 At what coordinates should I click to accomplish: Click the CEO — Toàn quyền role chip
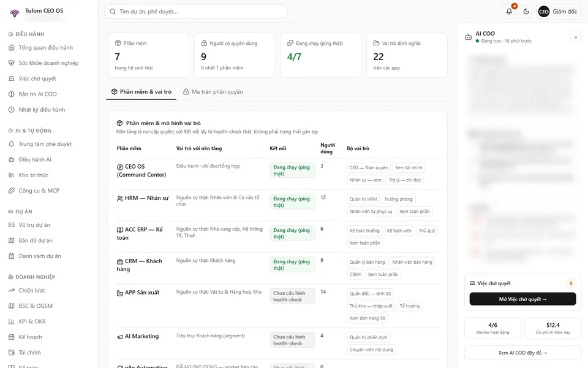369,167
